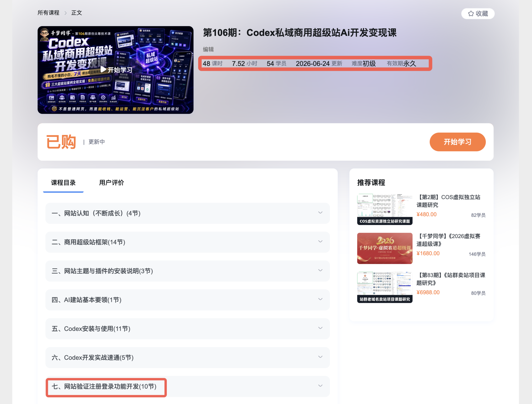Click the 更新中 status label
Image resolution: width=532 pixels, height=404 pixels.
click(x=96, y=142)
